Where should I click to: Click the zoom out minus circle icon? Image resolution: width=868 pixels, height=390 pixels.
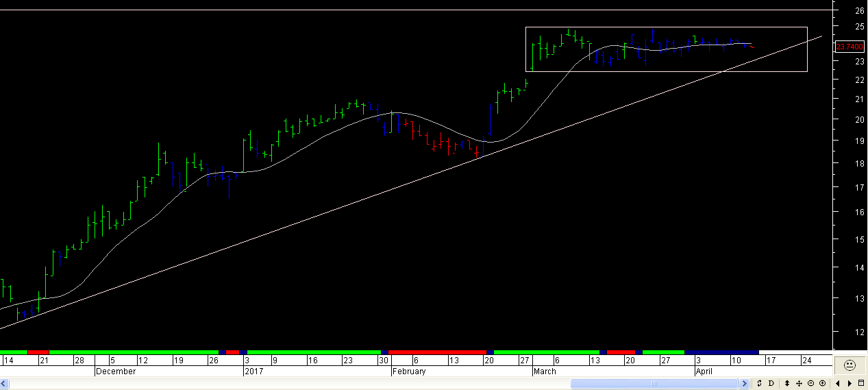point(810,383)
